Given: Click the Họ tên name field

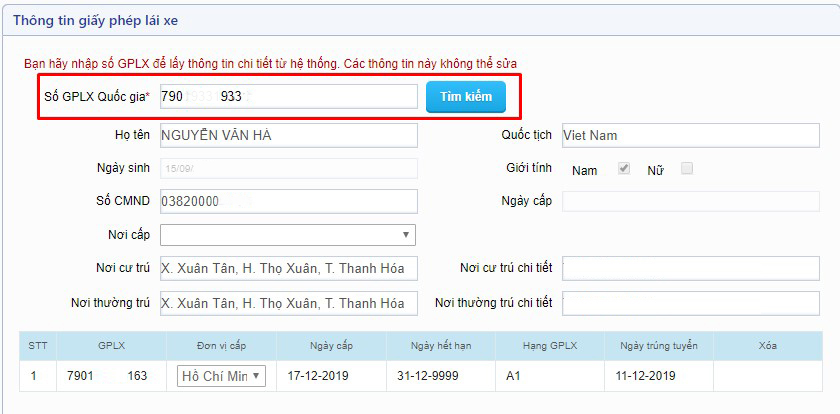Looking at the screenshot, I should [x=287, y=135].
